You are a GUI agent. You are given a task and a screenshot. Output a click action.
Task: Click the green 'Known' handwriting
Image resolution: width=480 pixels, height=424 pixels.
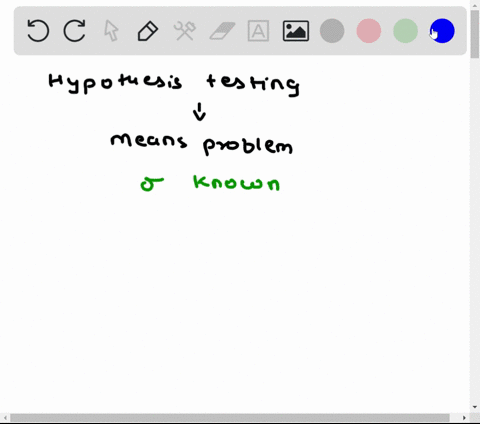(x=236, y=183)
